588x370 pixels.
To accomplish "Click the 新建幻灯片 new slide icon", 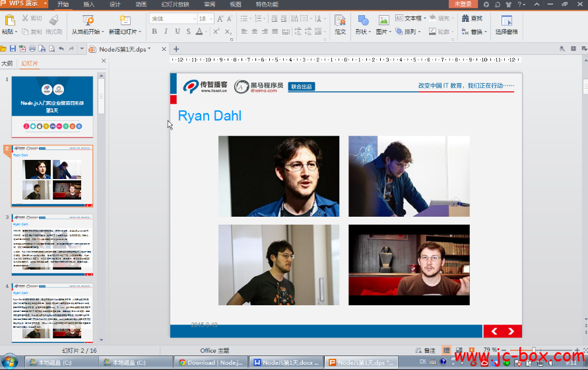I will [125, 20].
